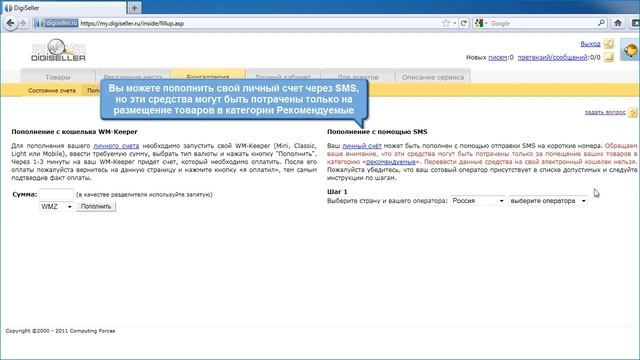Open the Для агентов tab
This screenshot has height=360, width=640.
(358, 77)
